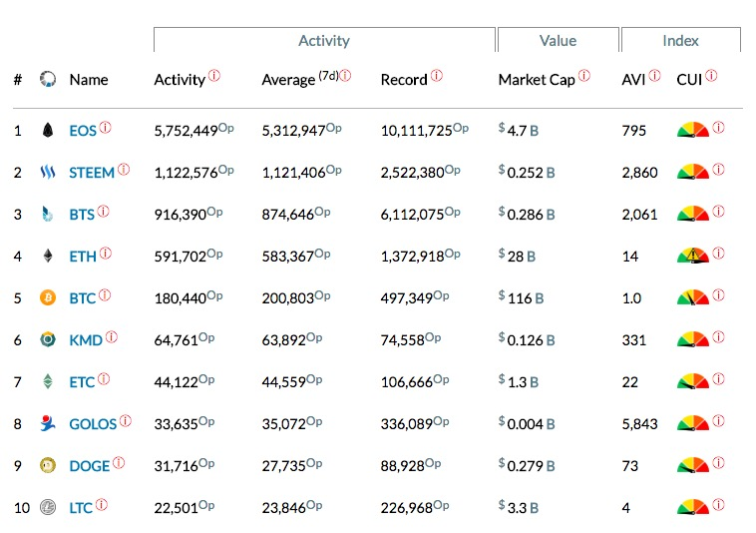Screen dimensions: 756x533
Task: Click the info icon beside AVI header
Action: point(654,76)
